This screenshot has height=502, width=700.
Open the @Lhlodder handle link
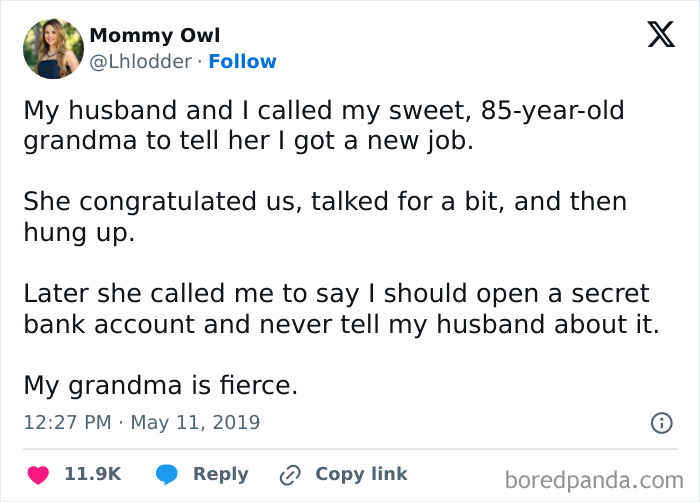click(x=140, y=62)
